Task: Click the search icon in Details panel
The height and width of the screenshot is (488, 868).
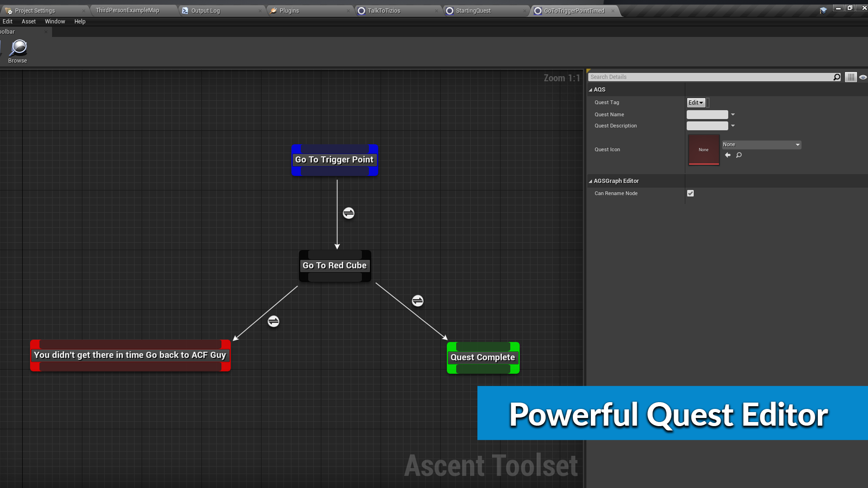Action: 836,76
